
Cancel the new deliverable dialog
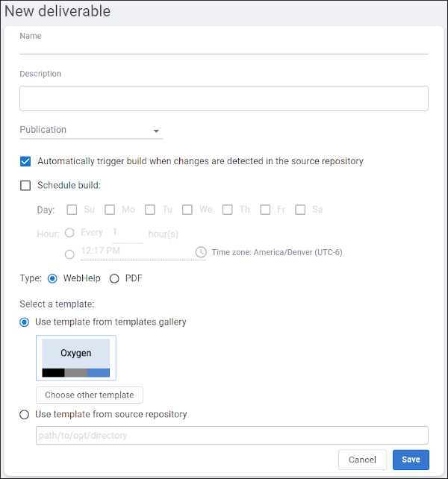[362, 460]
